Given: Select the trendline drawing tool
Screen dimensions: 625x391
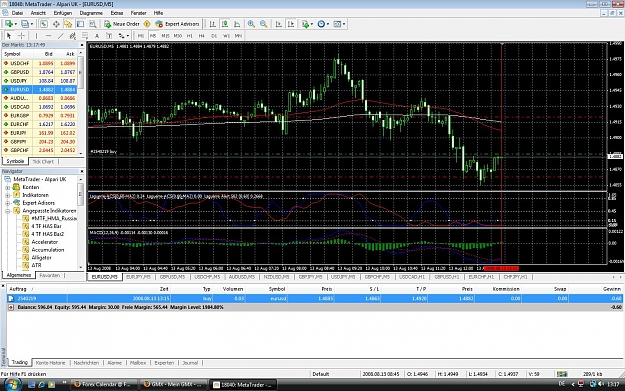Looking at the screenshot, I should [x=61, y=36].
